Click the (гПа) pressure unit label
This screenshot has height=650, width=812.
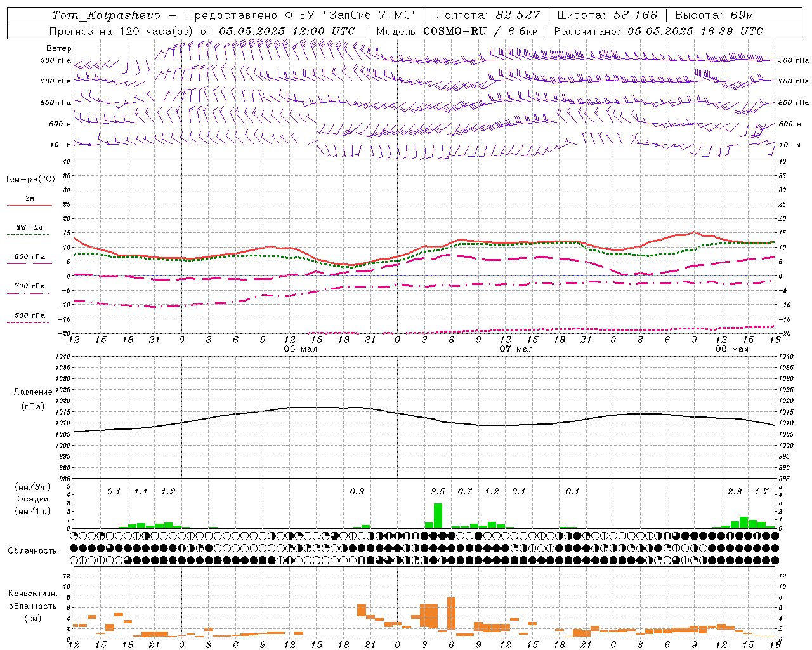tap(33, 407)
